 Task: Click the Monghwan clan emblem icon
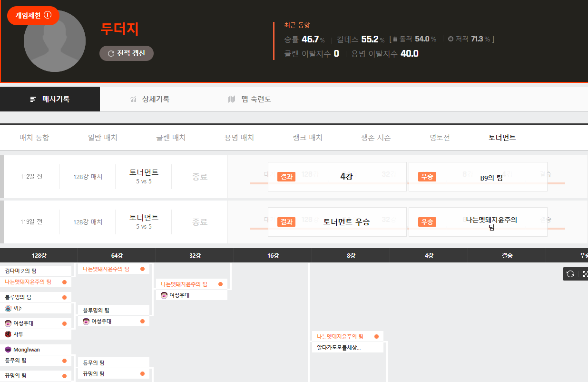click(8, 350)
